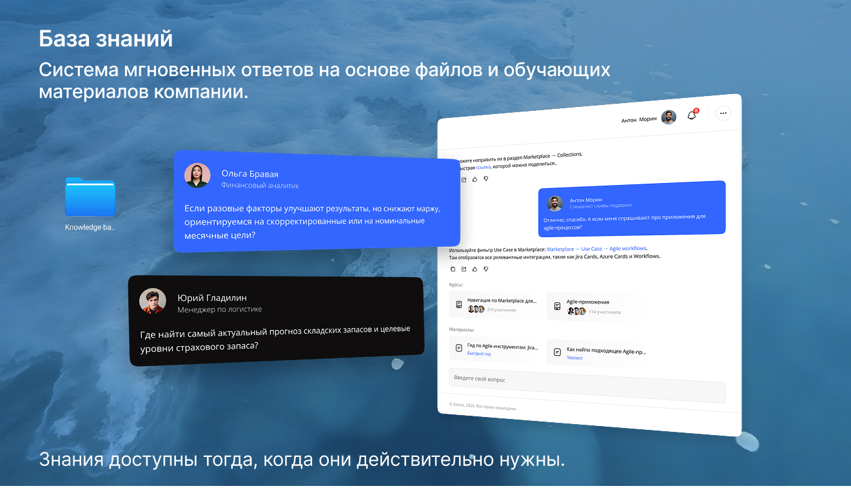Dislike the reply mentioning Marketplace → Collections

tap(486, 179)
